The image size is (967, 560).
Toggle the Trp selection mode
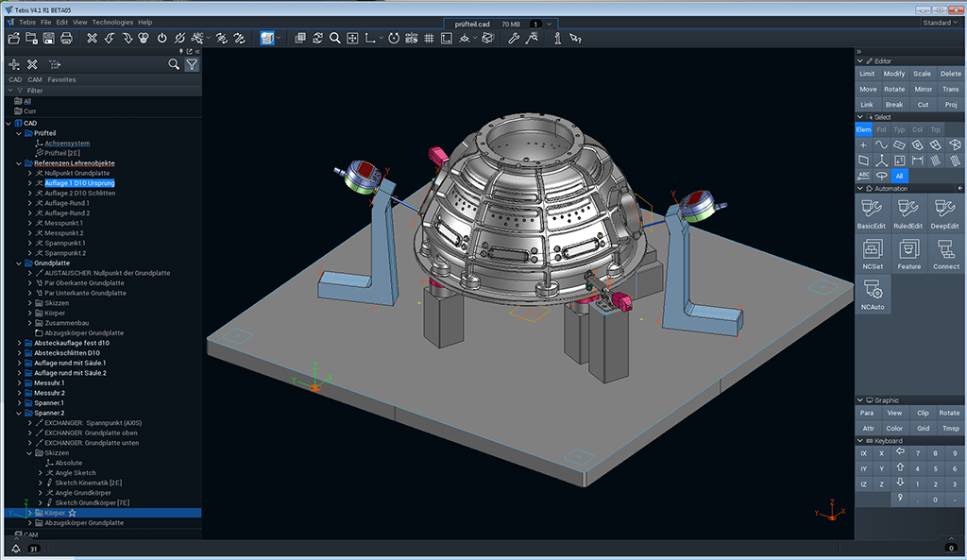[936, 129]
